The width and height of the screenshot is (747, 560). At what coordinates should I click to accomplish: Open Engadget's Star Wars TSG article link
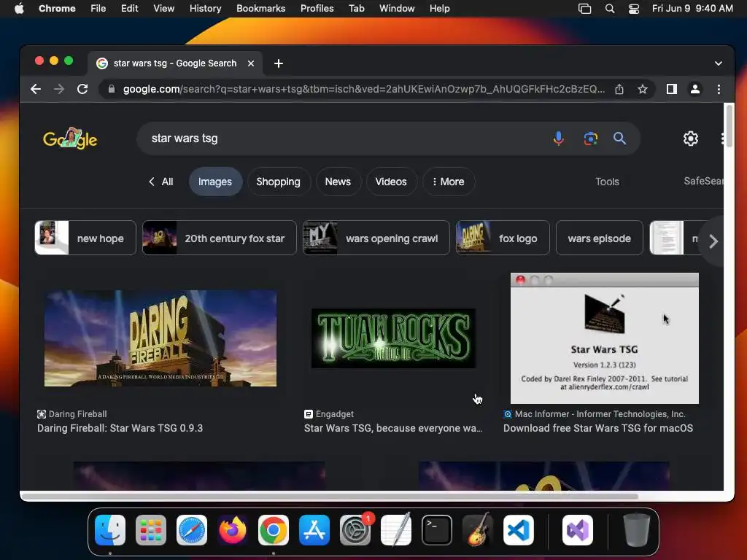[x=393, y=428]
